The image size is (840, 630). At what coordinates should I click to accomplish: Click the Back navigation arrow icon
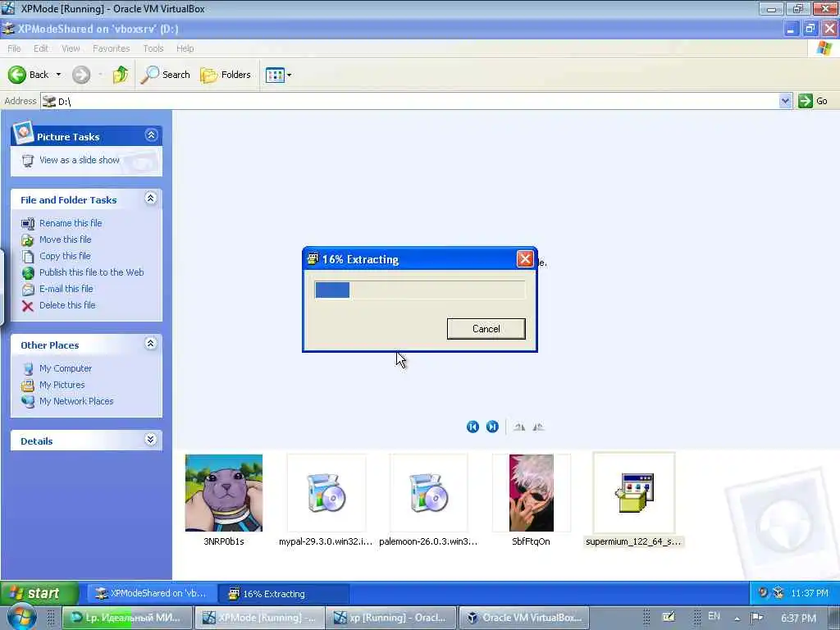point(16,75)
